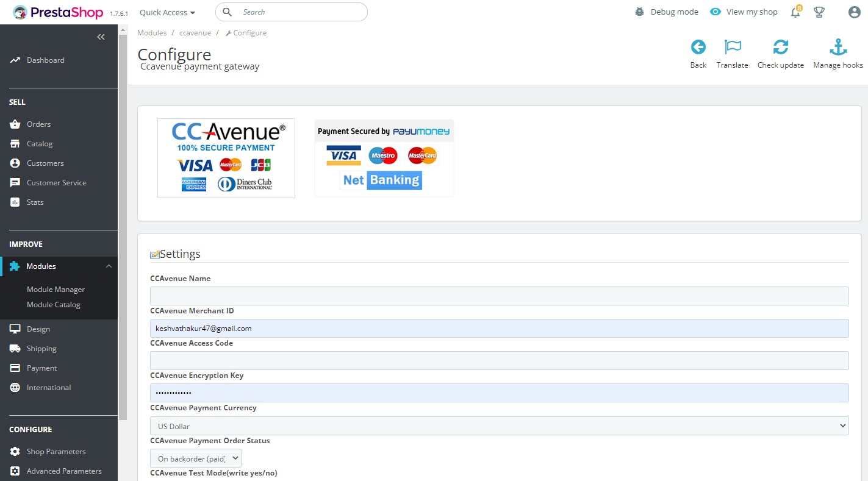Click the View my shop link
The height and width of the screenshot is (481, 868).
(744, 12)
